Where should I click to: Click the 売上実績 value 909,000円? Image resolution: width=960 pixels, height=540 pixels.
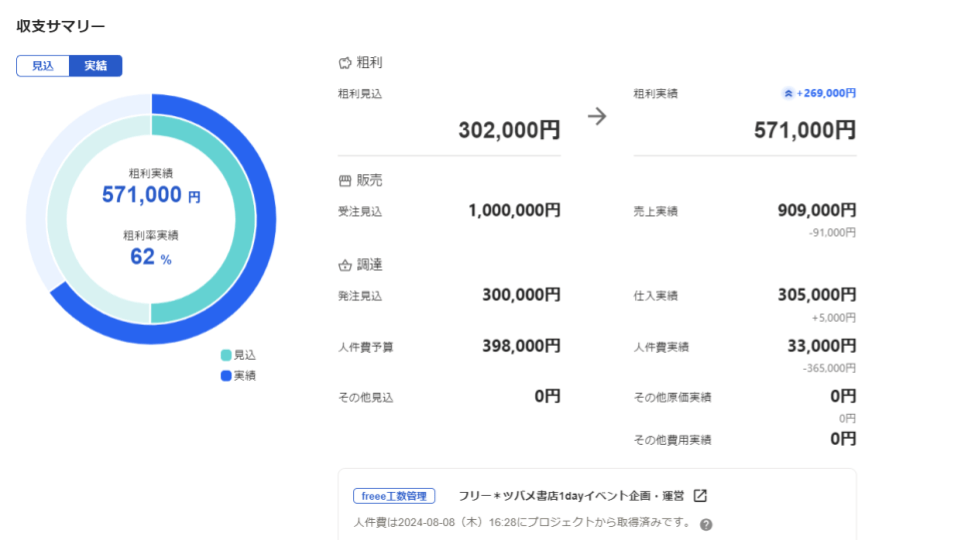[x=817, y=211]
